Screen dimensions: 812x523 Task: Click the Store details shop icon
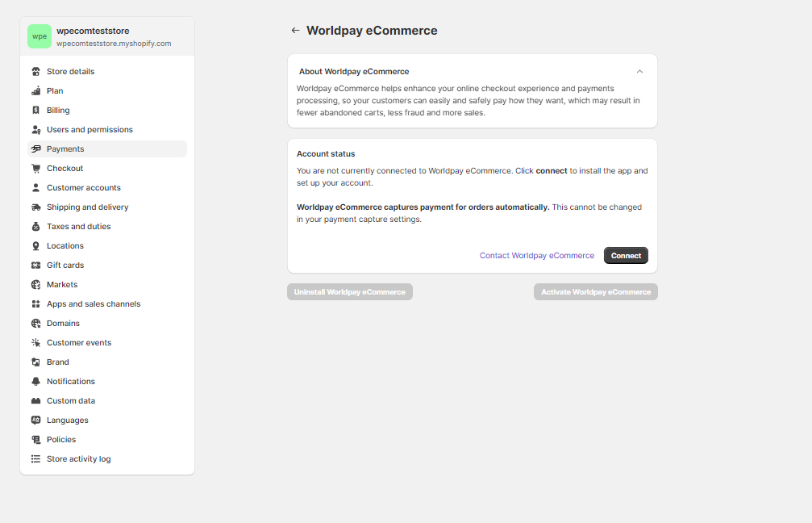(x=35, y=72)
